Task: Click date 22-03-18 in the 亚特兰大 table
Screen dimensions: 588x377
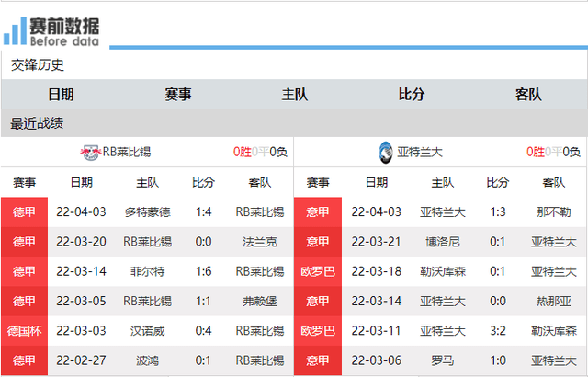Action: pos(377,271)
